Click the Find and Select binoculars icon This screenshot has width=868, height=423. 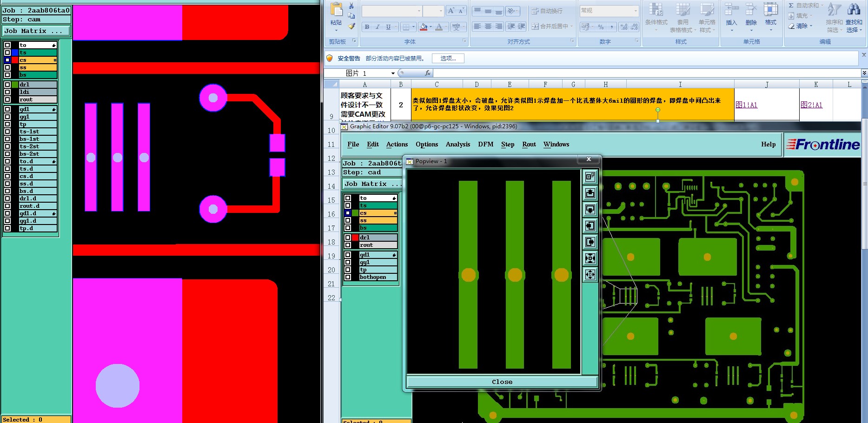[854, 9]
